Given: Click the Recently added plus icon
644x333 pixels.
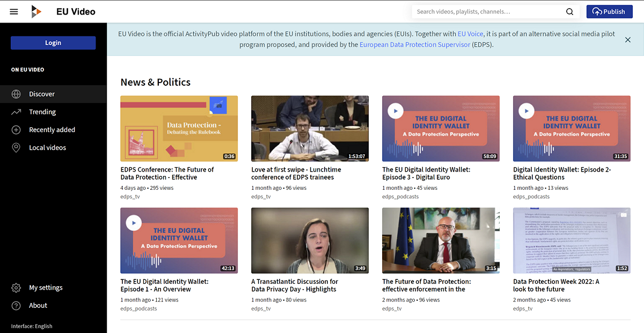Looking at the screenshot, I should click(17, 130).
